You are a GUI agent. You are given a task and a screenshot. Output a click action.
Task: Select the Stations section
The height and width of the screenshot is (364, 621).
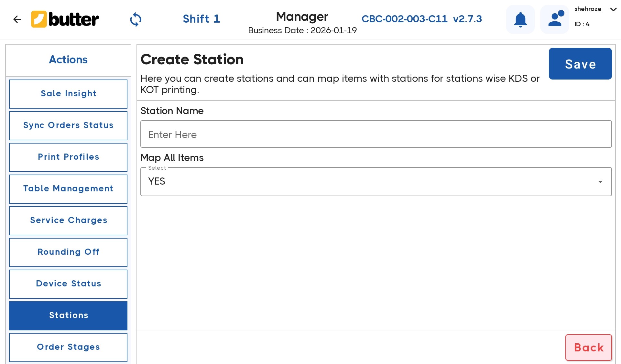point(68,316)
